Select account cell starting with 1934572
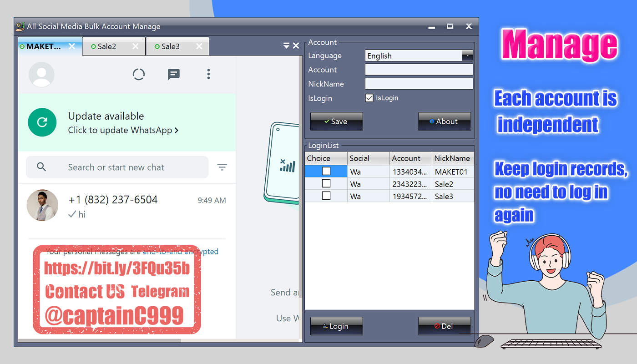The width and height of the screenshot is (637, 364). point(411,196)
